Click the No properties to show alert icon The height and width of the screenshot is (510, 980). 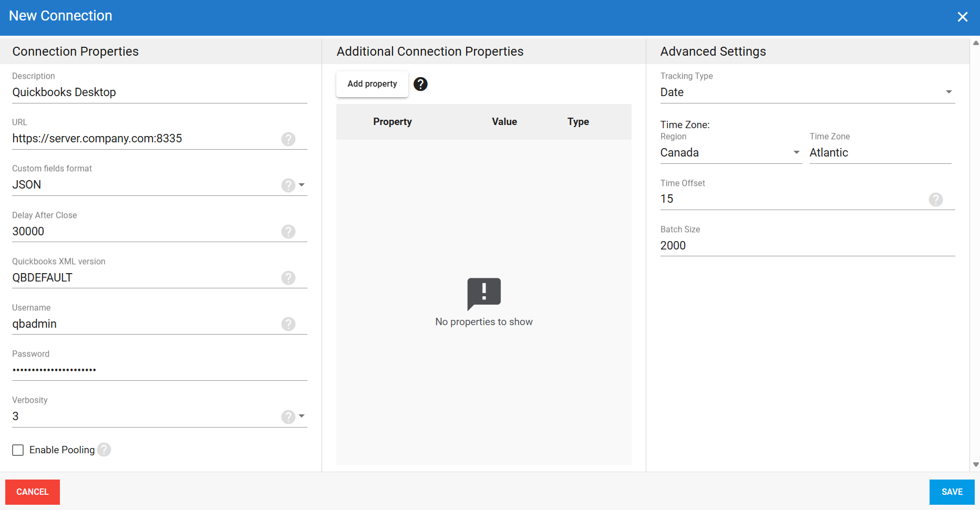tap(484, 294)
